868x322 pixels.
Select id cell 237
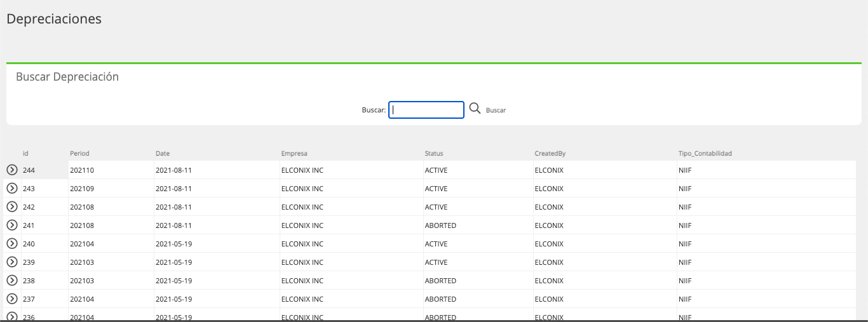pyautogui.click(x=29, y=299)
